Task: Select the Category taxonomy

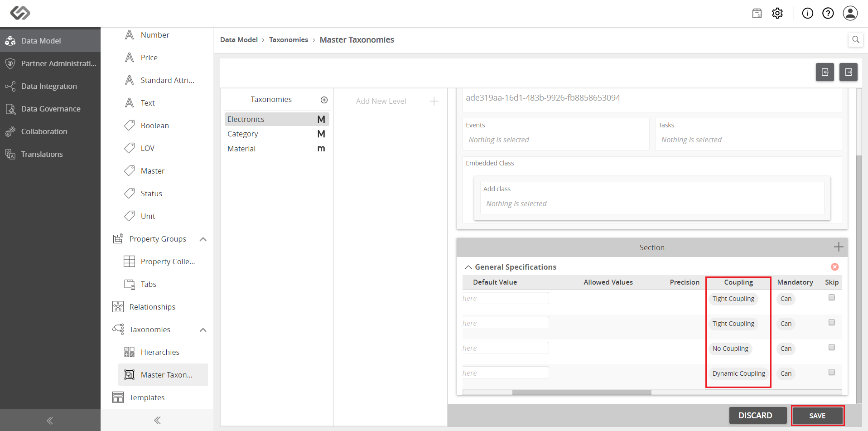Action: [x=277, y=134]
